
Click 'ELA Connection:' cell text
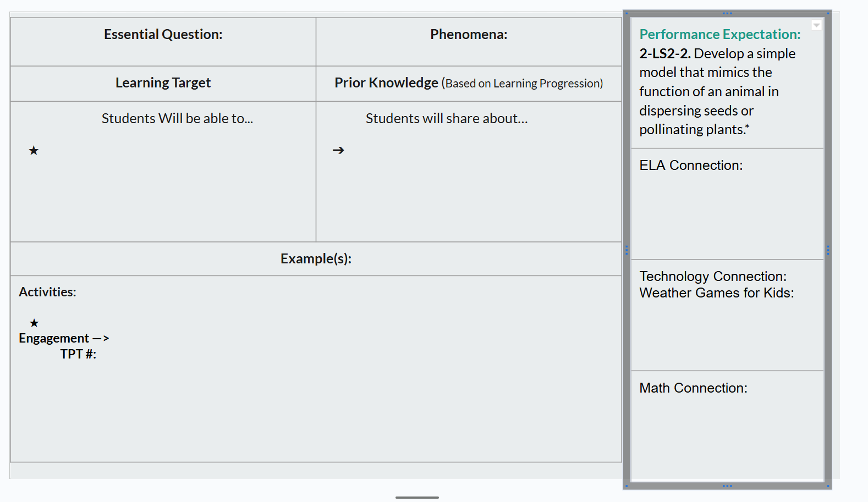[x=691, y=166]
